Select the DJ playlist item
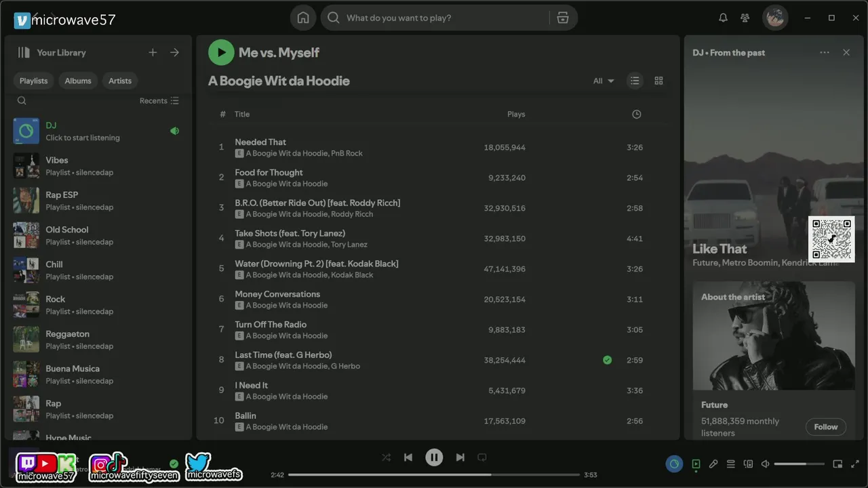Screen dimensions: 868x488 98,131
